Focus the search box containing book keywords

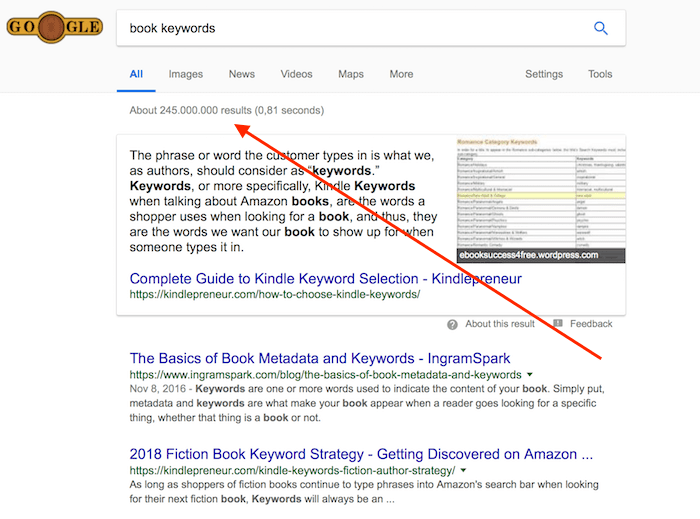371,28
